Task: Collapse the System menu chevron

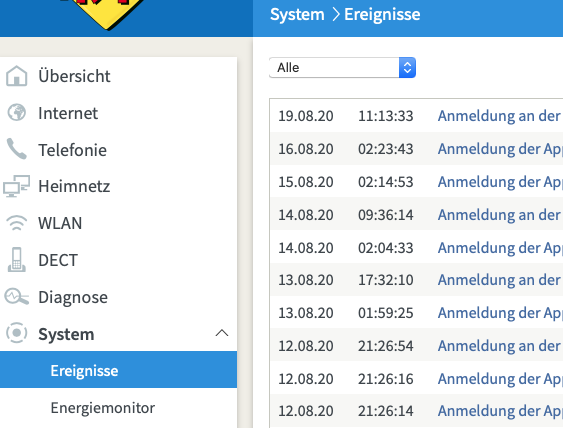Action: point(222,333)
